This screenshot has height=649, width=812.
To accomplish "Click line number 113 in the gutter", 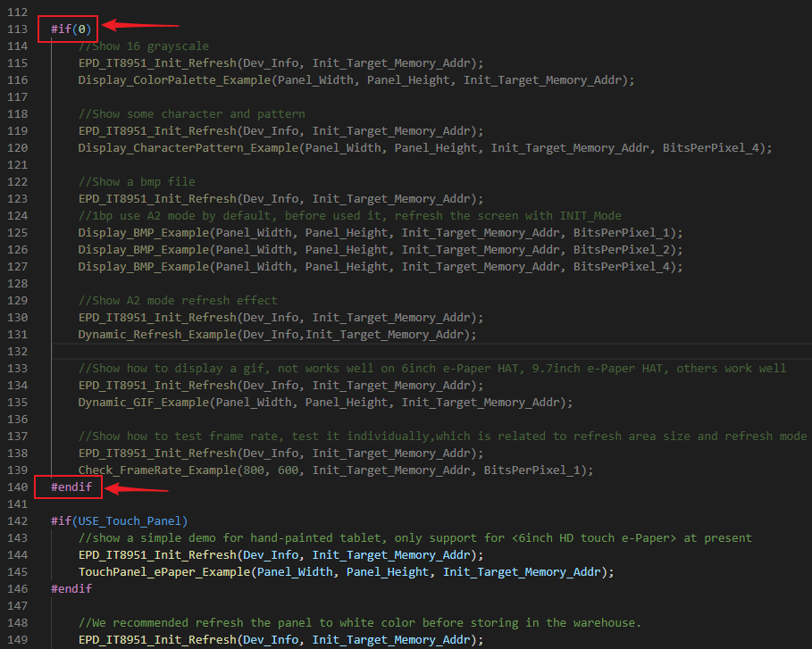I will pyautogui.click(x=17, y=29).
